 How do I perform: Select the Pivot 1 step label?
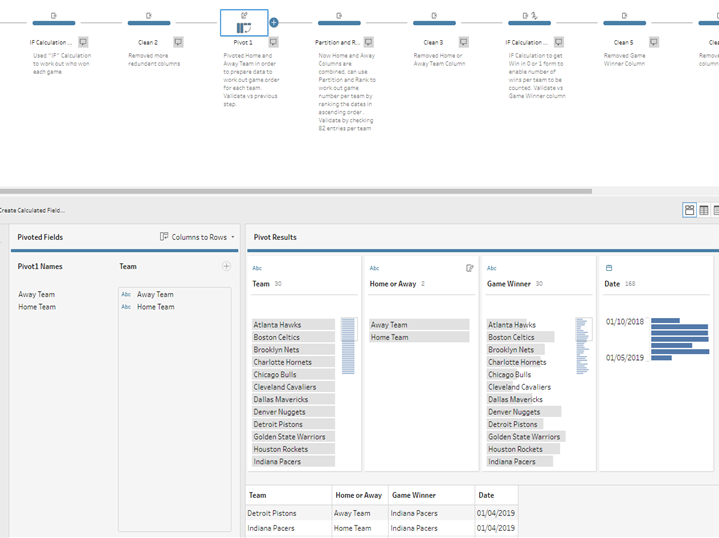[243, 42]
